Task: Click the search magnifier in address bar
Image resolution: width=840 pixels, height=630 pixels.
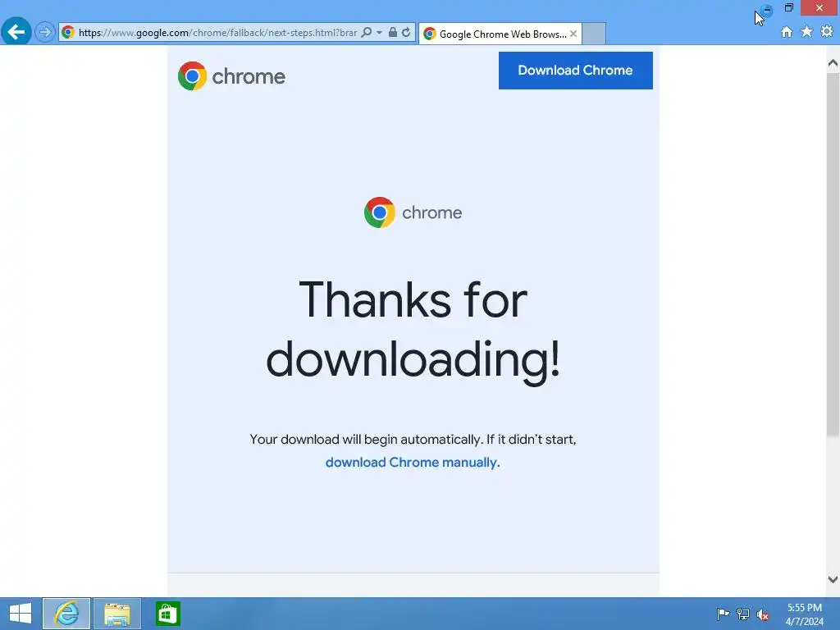Action: pyautogui.click(x=367, y=32)
